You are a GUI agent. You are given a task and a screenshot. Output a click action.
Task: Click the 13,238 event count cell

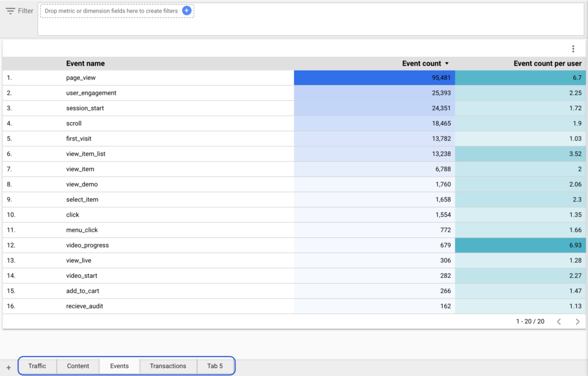374,154
